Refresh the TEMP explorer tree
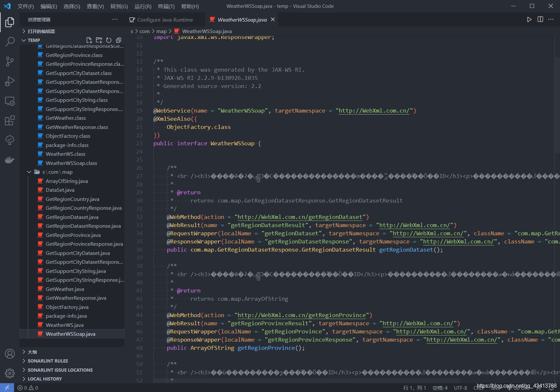 (x=109, y=40)
